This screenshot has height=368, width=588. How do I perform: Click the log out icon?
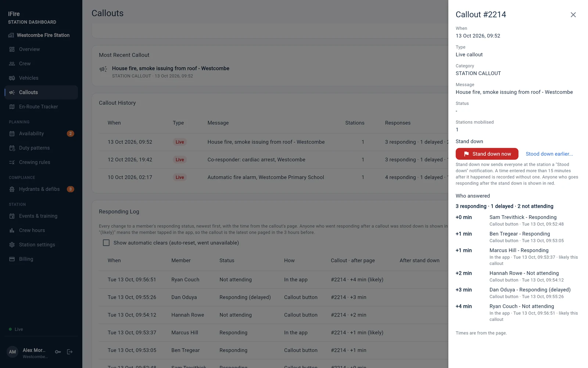(70, 352)
